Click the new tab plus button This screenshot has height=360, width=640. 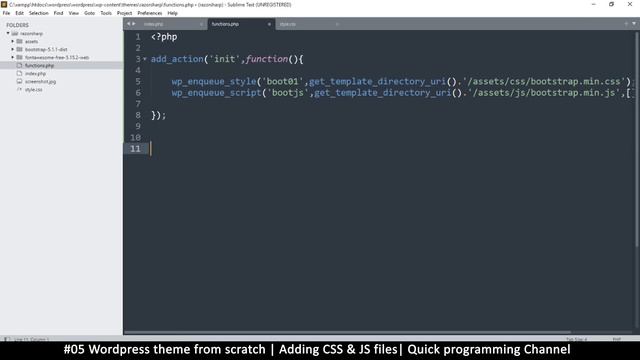click(x=626, y=24)
